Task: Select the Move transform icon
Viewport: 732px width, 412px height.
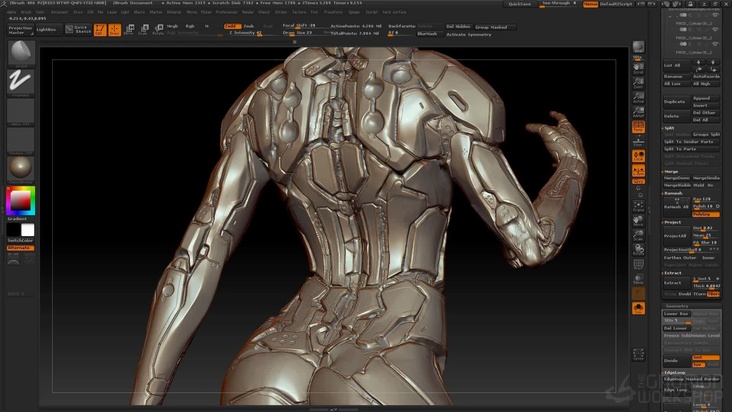Action: coord(129,29)
